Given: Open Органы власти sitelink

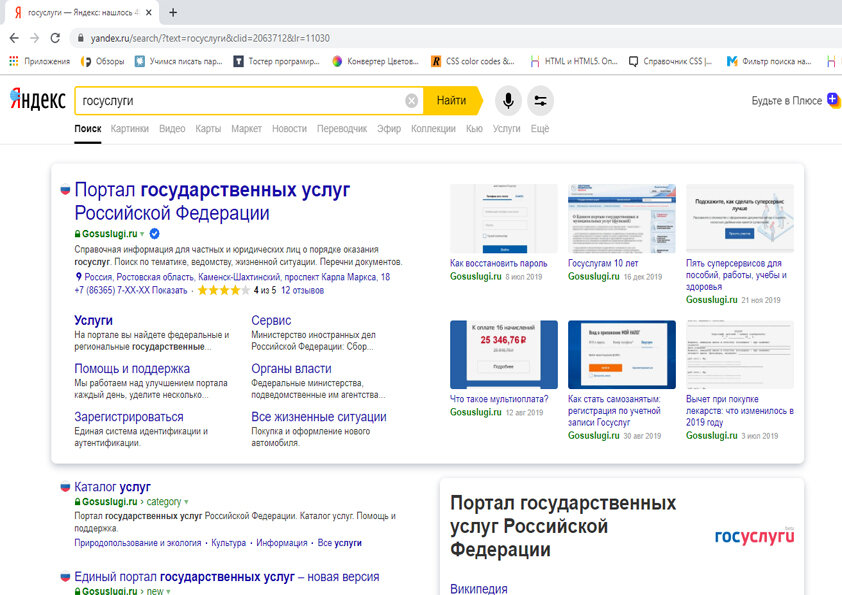Looking at the screenshot, I should pyautogui.click(x=292, y=369).
